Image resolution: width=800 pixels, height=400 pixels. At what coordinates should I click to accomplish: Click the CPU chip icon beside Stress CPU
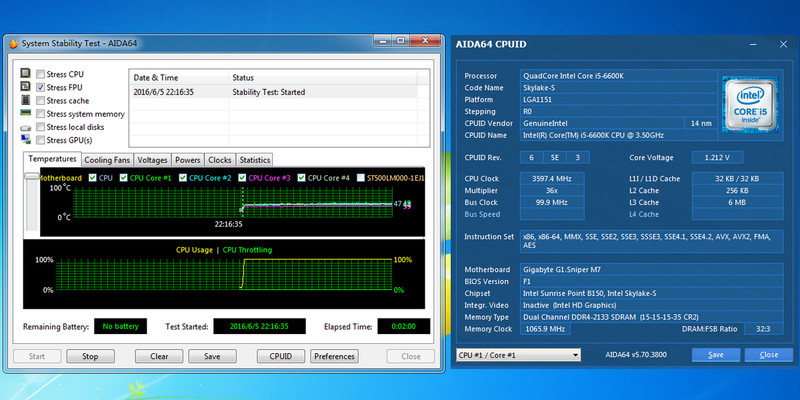point(25,74)
